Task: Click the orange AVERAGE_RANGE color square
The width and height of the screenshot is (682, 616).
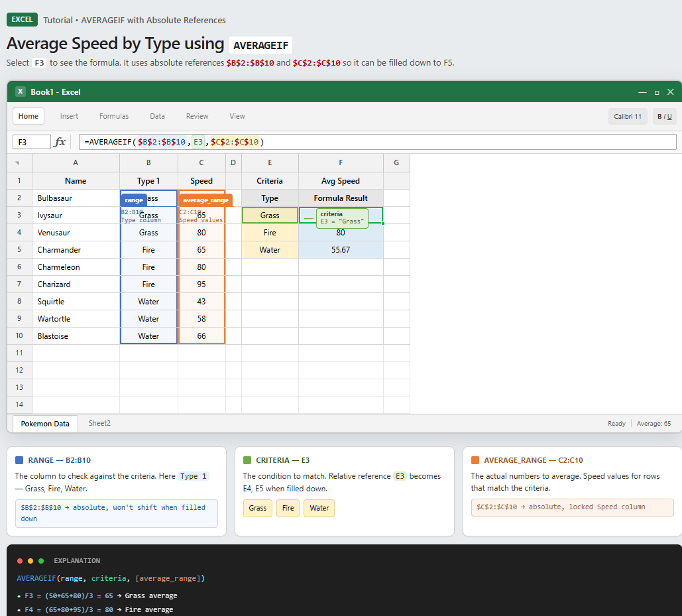Action: click(475, 460)
